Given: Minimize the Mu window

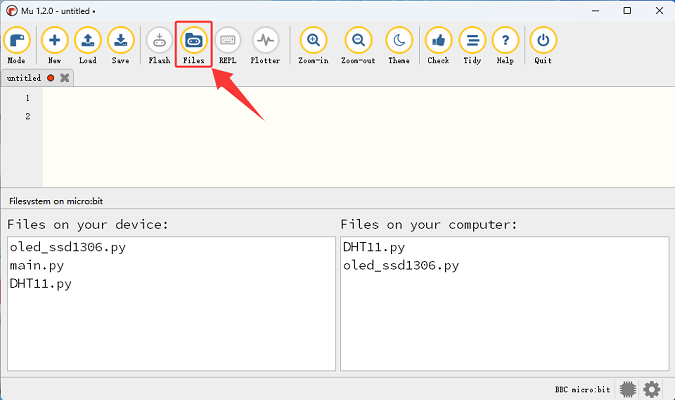Looking at the screenshot, I should coord(595,11).
